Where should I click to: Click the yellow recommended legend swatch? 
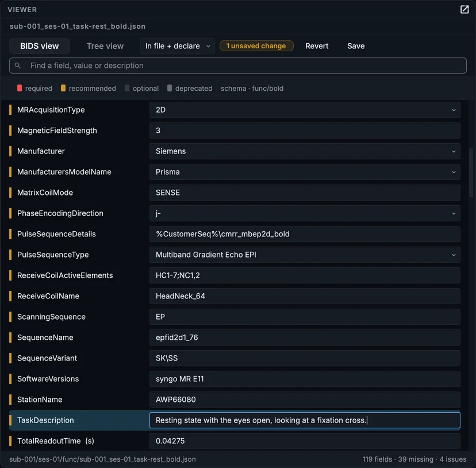click(x=63, y=89)
